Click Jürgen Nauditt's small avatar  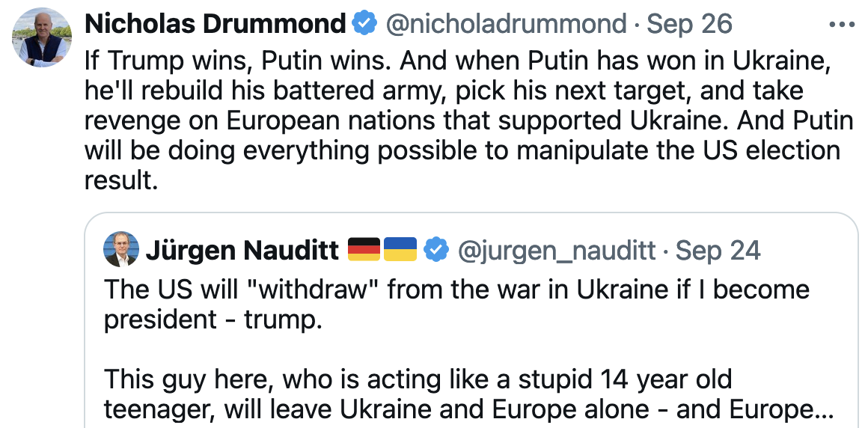(120, 249)
